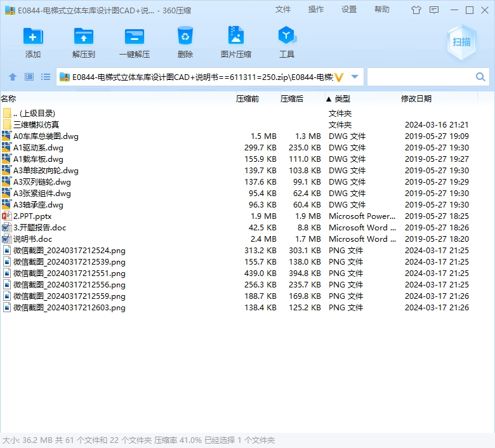The height and width of the screenshot is (448, 495).
Task: Switch to list details view
Action: point(46,77)
